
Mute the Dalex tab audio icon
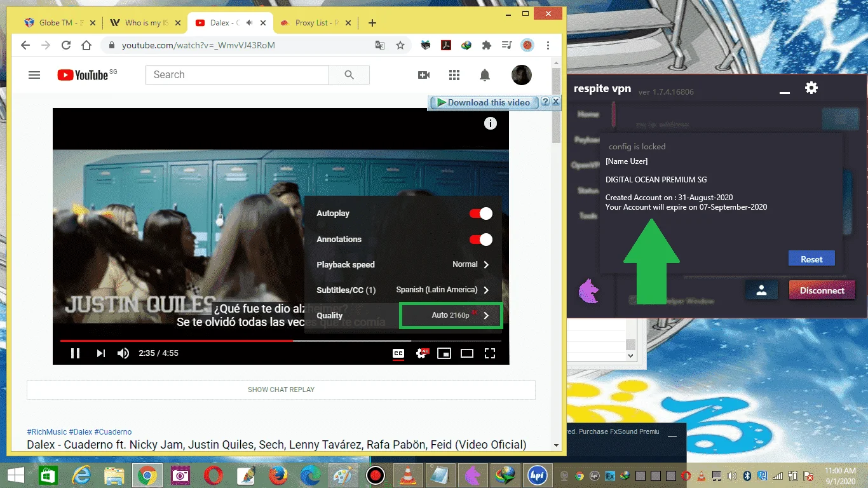pos(250,23)
